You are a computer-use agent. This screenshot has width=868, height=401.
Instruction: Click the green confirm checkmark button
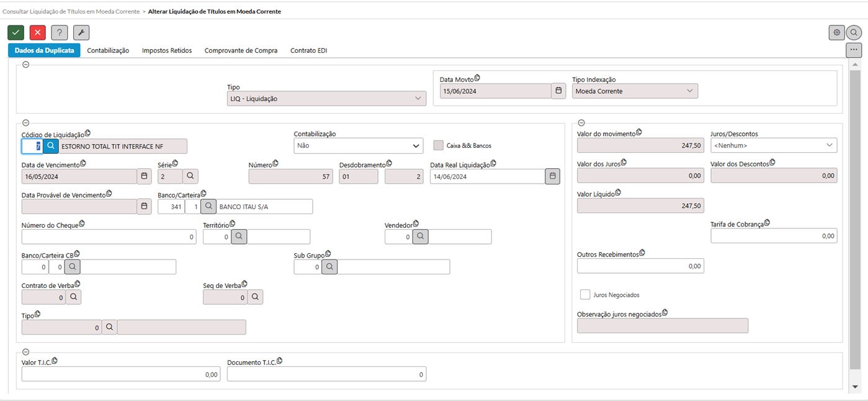click(x=16, y=33)
